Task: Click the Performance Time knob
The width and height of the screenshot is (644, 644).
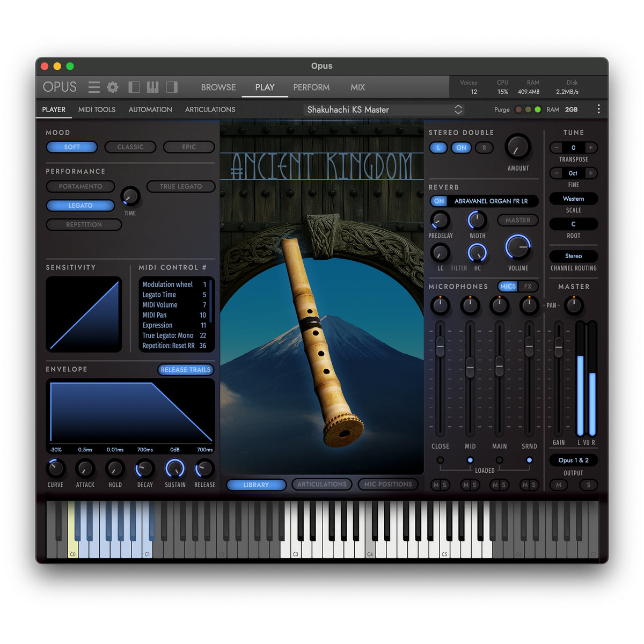Action: pyautogui.click(x=130, y=197)
